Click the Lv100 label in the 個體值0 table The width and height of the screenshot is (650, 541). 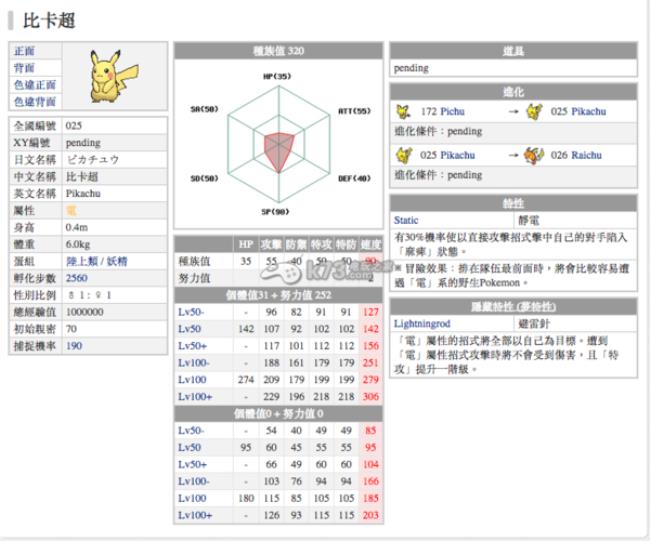[x=192, y=498]
